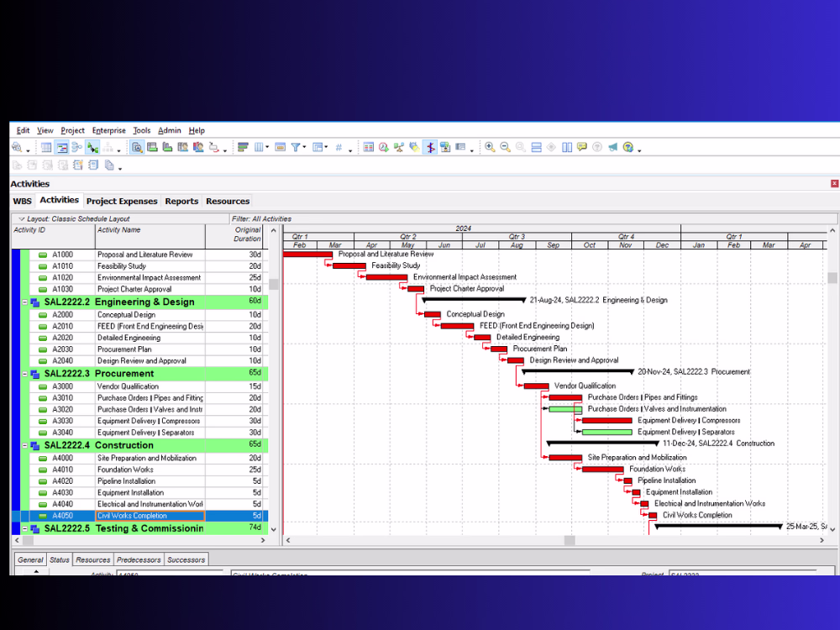Image resolution: width=840 pixels, height=630 pixels.
Task: Collapse the SAL2222.2 Engineering & Design group
Action: (24, 302)
